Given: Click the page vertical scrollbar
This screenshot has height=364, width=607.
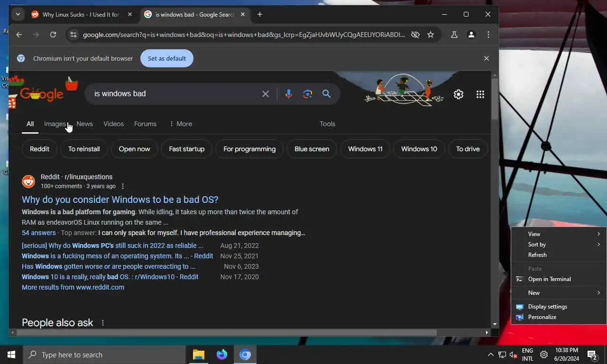Looking at the screenshot, I should [x=495, y=100].
